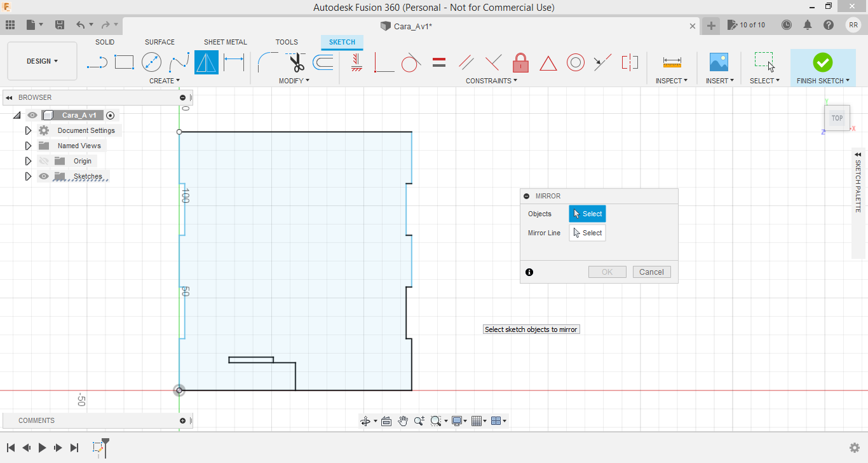
Task: Click the timeline play button
Action: click(42, 448)
